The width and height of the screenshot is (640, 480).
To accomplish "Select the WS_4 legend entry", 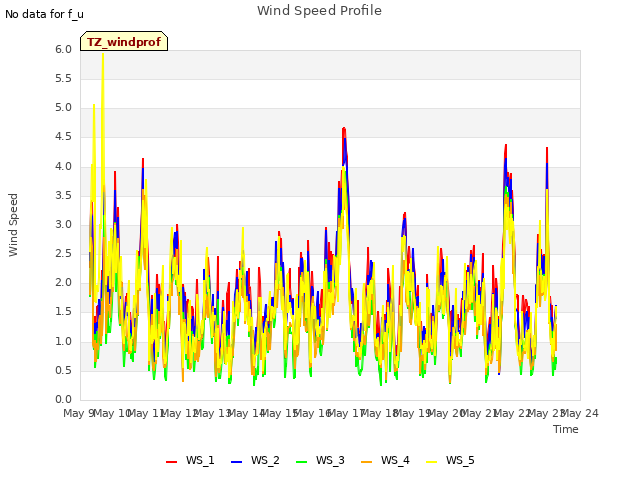I will [x=385, y=460].
